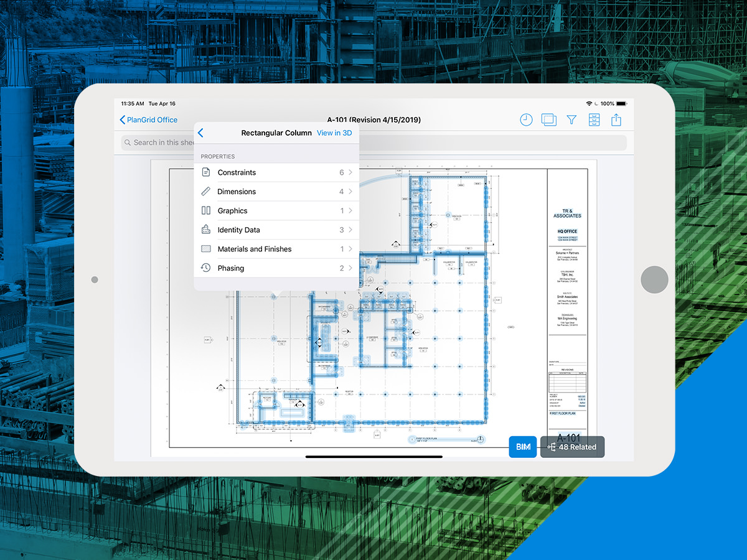Tap the share export icon
The width and height of the screenshot is (747, 560).
click(x=616, y=119)
